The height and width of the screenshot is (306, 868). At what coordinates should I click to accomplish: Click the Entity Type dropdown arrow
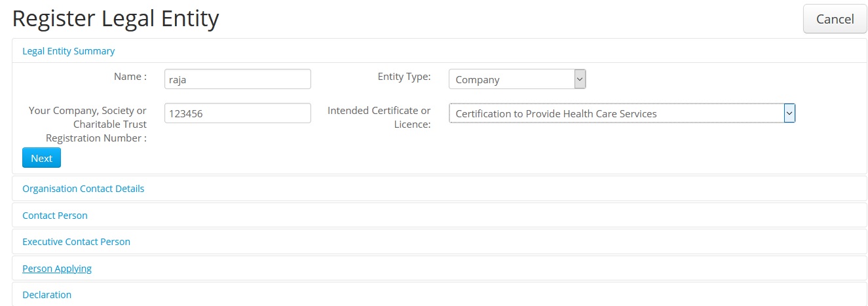tap(580, 79)
